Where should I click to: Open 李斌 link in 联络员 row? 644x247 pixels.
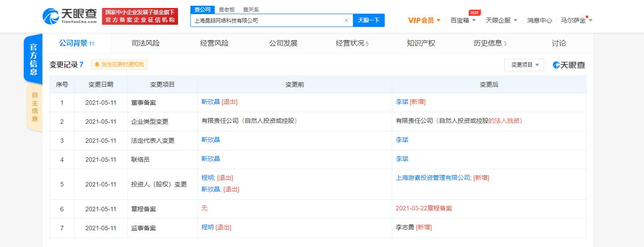point(402,159)
